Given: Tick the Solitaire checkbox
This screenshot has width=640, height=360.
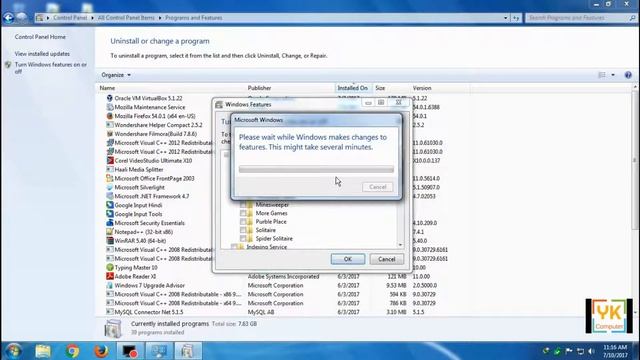Looking at the screenshot, I should click(x=243, y=230).
